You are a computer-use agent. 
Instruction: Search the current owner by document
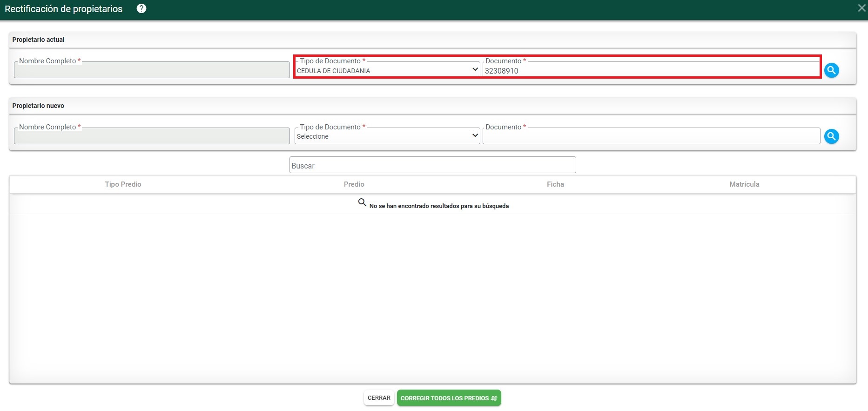pos(831,70)
